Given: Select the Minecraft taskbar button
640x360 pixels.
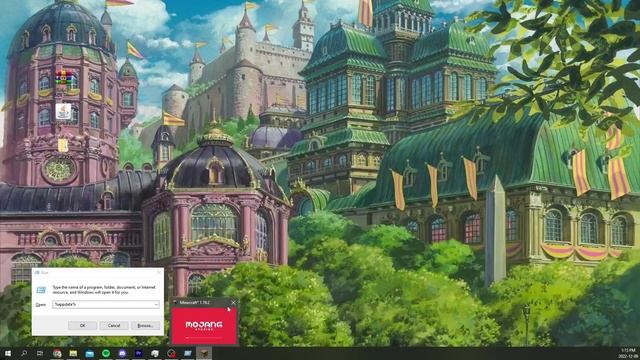Looking at the screenshot, I should tap(204, 353).
